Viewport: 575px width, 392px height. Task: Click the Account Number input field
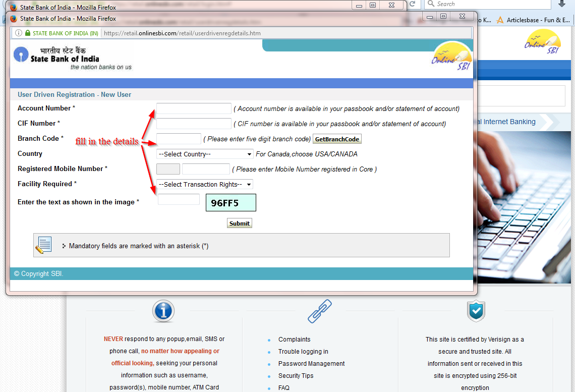click(x=194, y=108)
